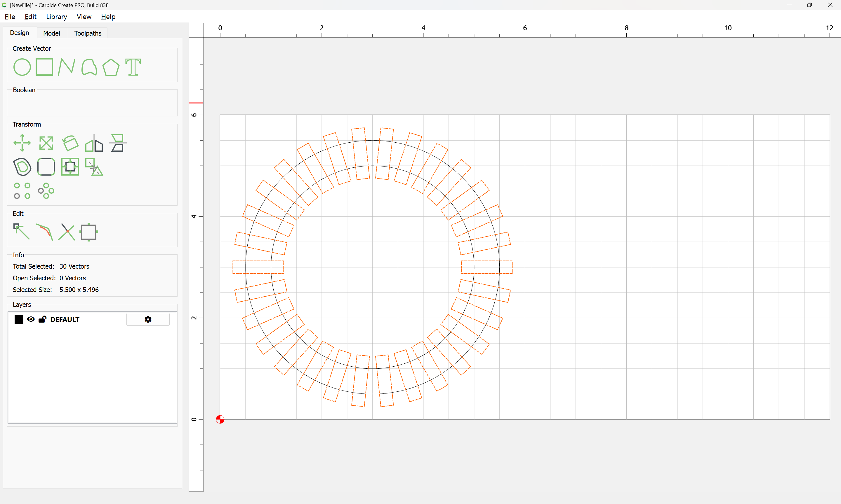Select the Polygon tool
Image resolution: width=841 pixels, height=504 pixels.
111,67
